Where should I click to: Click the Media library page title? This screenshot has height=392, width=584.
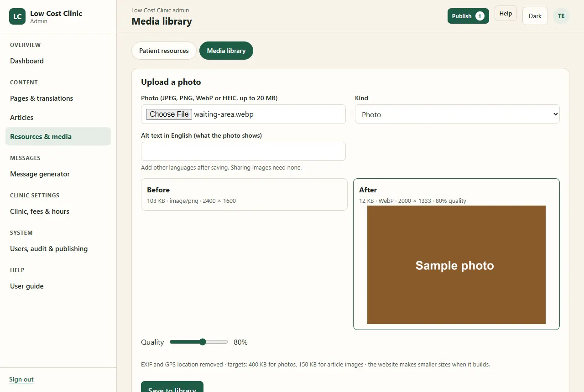162,21
